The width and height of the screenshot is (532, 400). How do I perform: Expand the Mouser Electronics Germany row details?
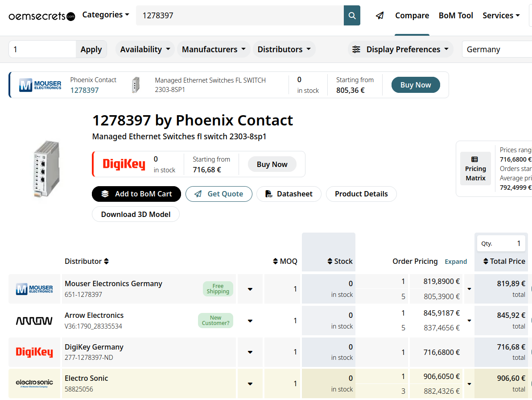(250, 289)
